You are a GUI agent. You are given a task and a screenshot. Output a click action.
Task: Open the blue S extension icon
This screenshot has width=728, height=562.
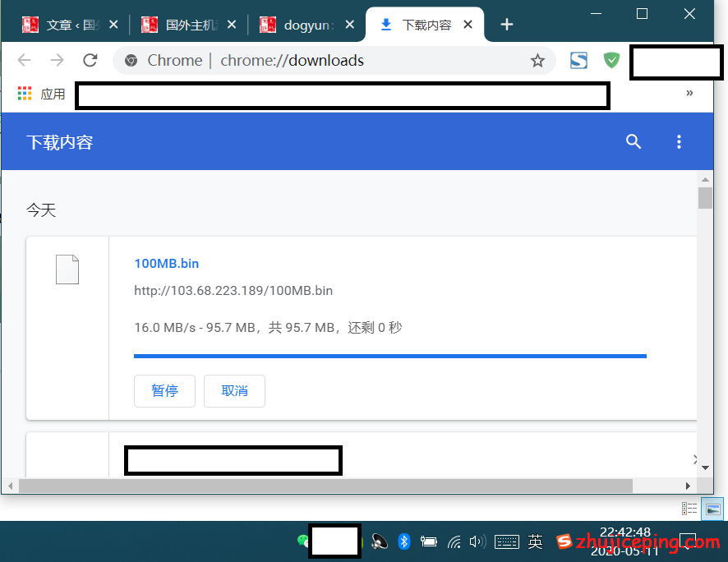578,60
